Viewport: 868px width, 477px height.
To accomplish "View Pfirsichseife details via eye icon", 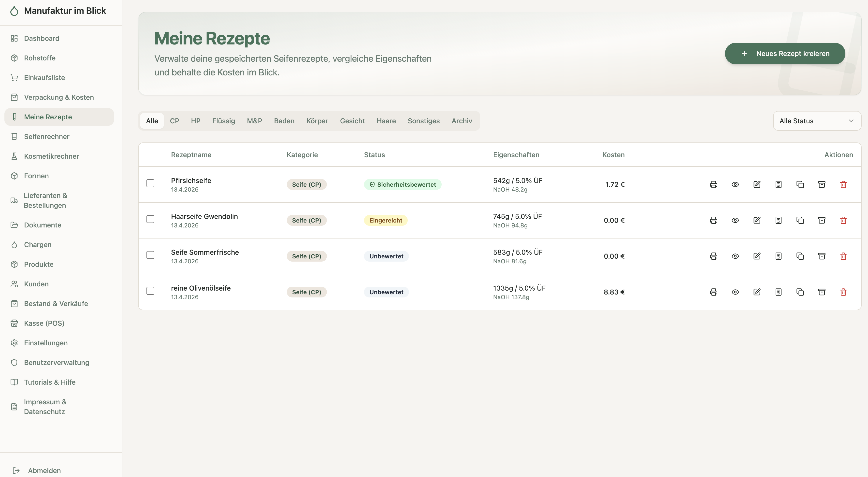I will [x=735, y=184].
